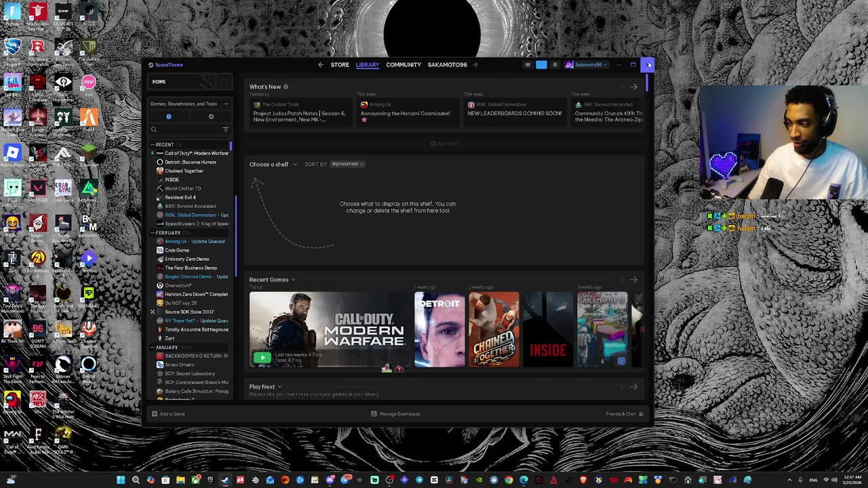Select SCP: Secret Laboratory in the game list

[x=190, y=373]
